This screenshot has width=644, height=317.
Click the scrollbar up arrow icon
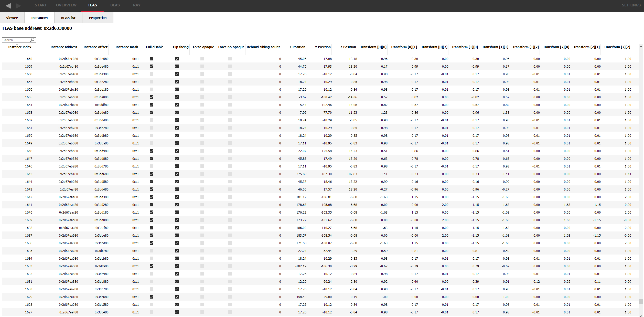coord(641,46)
